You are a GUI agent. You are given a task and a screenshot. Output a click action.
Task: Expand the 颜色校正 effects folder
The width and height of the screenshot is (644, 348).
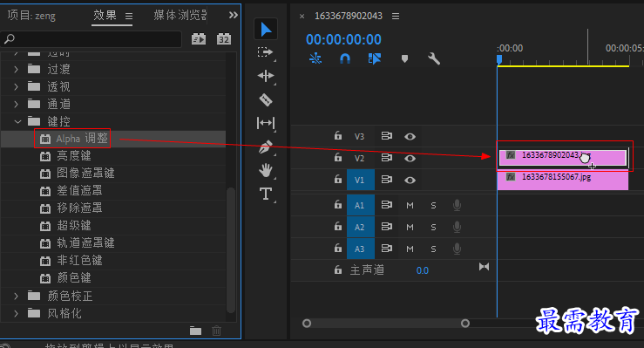[16, 296]
